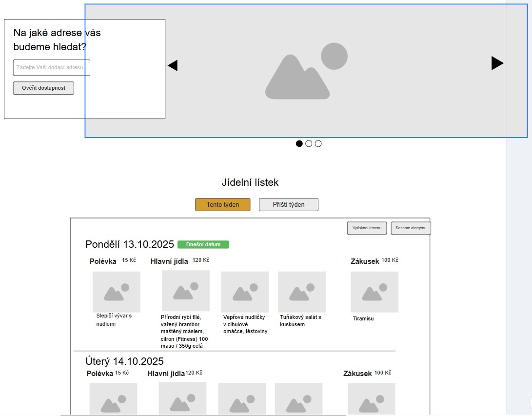Click the next slide arrow in carousel
This screenshot has height=416, width=532.
497,63
